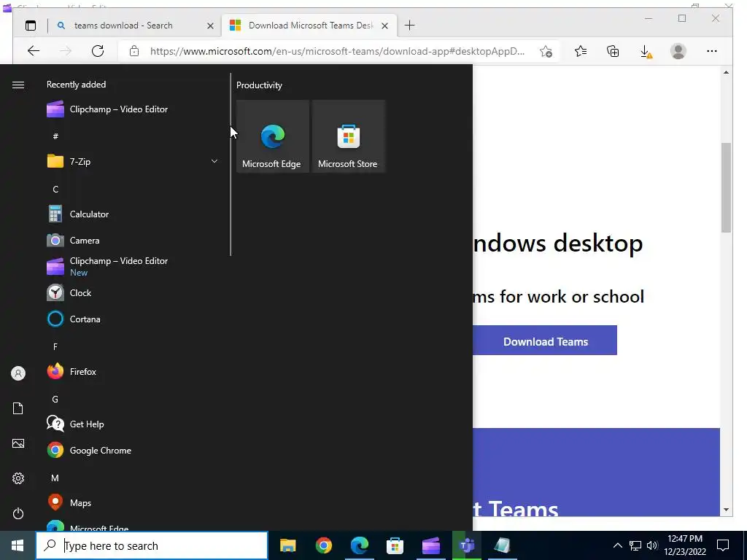Open Edge Settings and more menu
Viewport: 747px width, 560px height.
pyautogui.click(x=712, y=51)
